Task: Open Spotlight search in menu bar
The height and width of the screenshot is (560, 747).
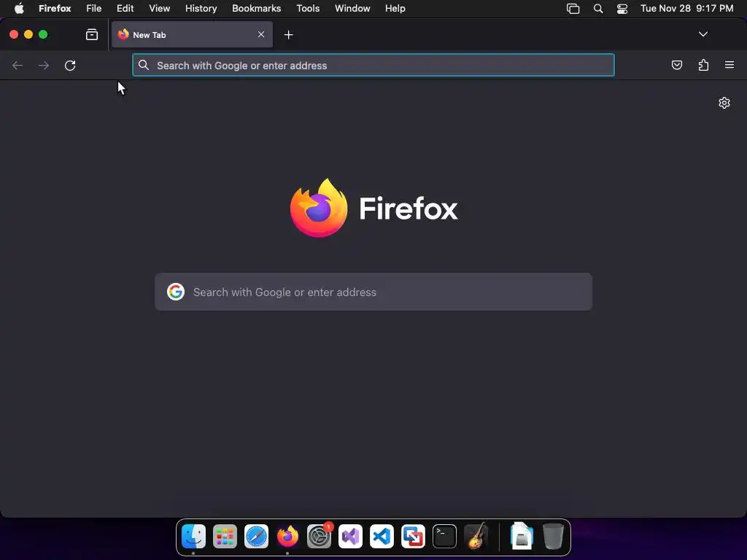Action: pos(598,9)
